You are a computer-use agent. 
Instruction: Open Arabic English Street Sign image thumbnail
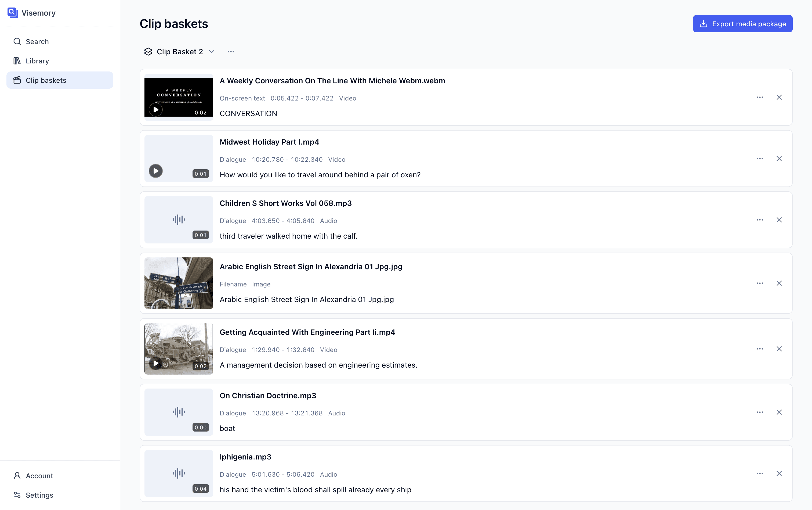click(179, 283)
